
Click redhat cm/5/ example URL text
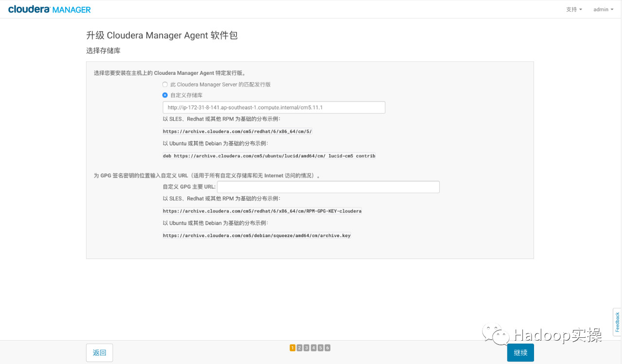238,132
